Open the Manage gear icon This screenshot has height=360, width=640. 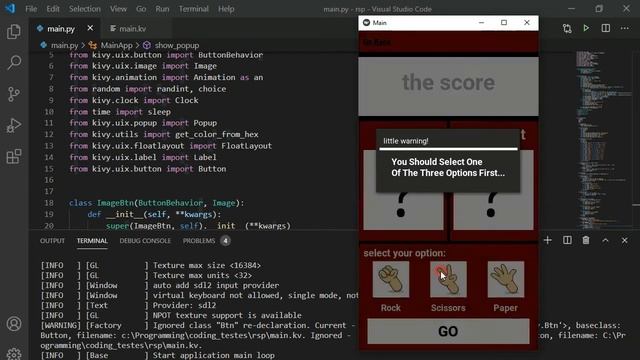pyautogui.click(x=14, y=353)
